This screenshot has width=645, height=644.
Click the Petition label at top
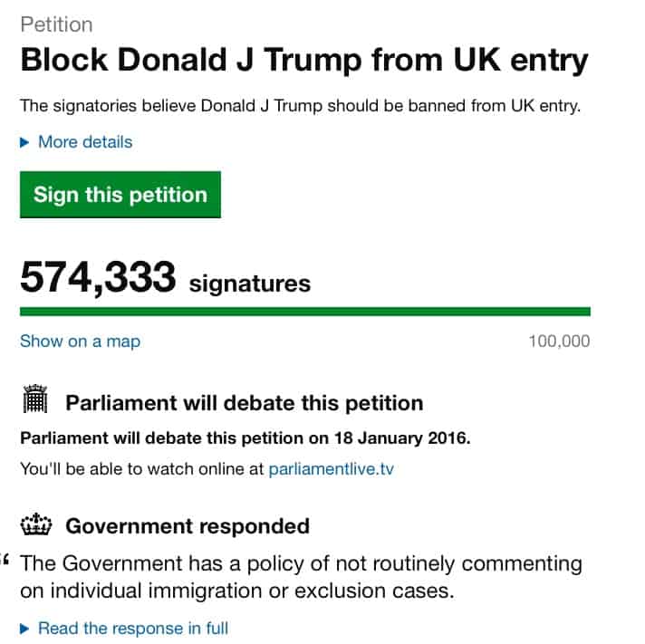(56, 24)
